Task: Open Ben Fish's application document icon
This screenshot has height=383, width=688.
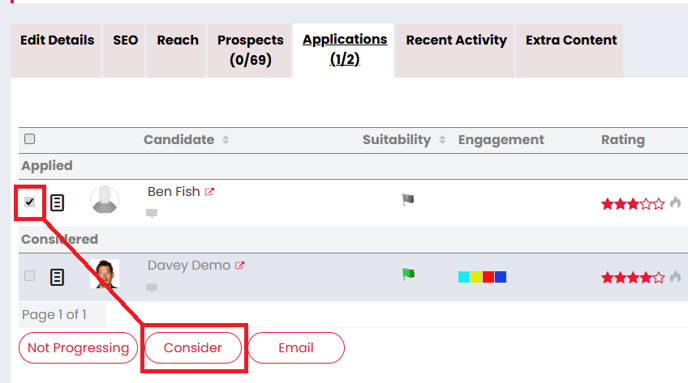Action: tap(57, 203)
